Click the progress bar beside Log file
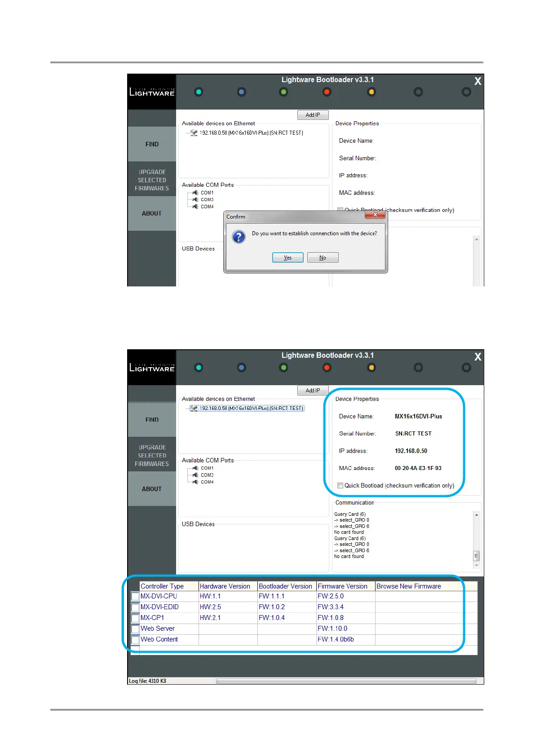Image resolution: width=535 pixels, height=756 pixels. coord(346,681)
